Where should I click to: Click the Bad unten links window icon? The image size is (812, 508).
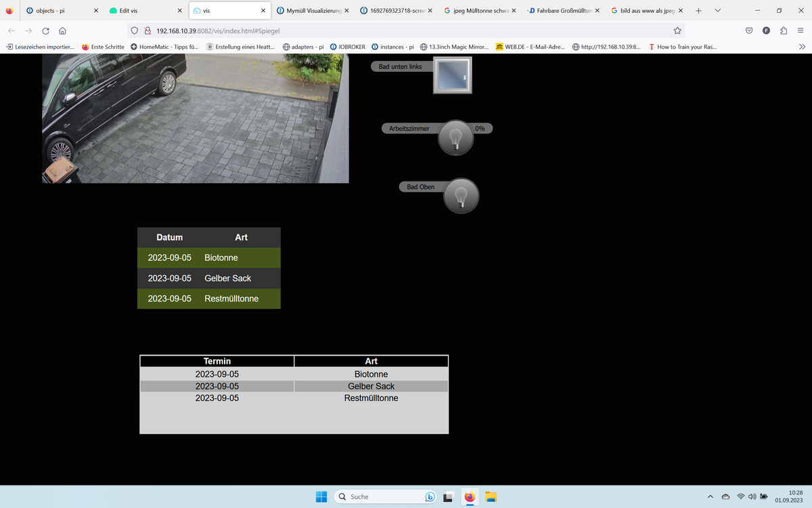click(x=452, y=75)
